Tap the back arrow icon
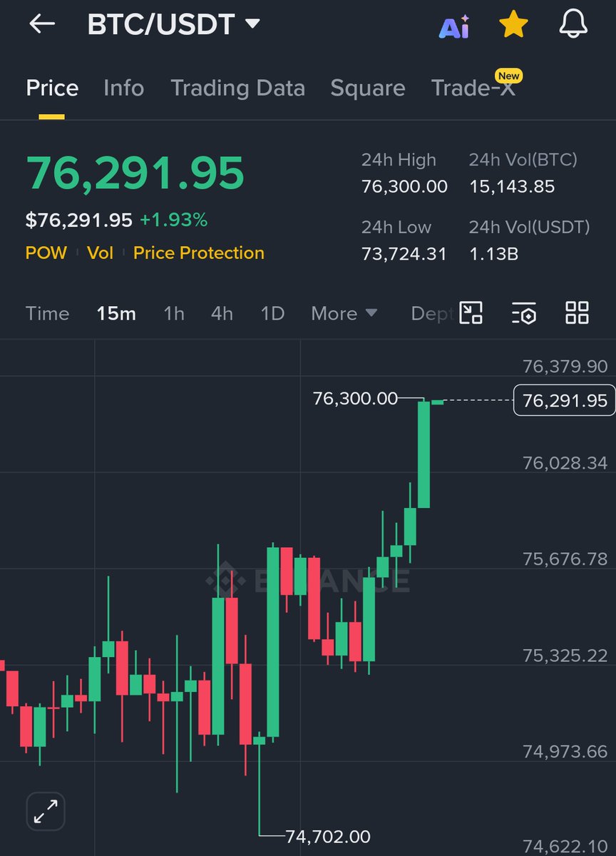The width and height of the screenshot is (616, 856). click(x=42, y=24)
